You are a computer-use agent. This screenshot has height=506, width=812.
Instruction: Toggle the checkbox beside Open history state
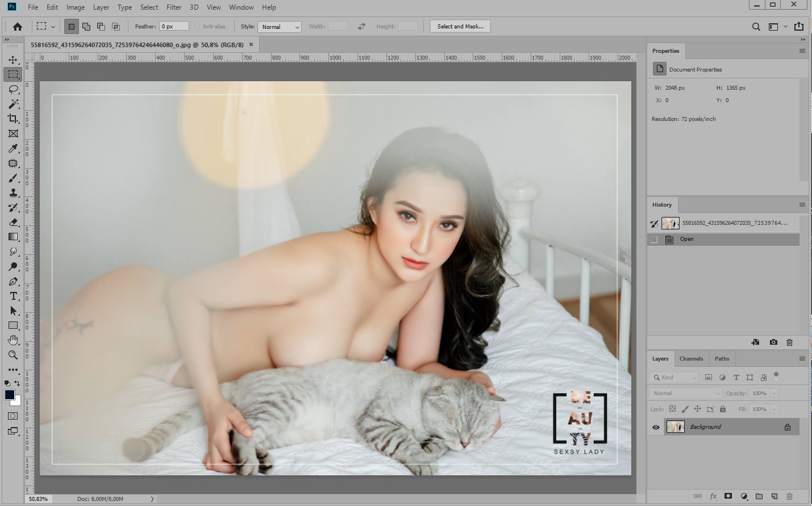[654, 240]
